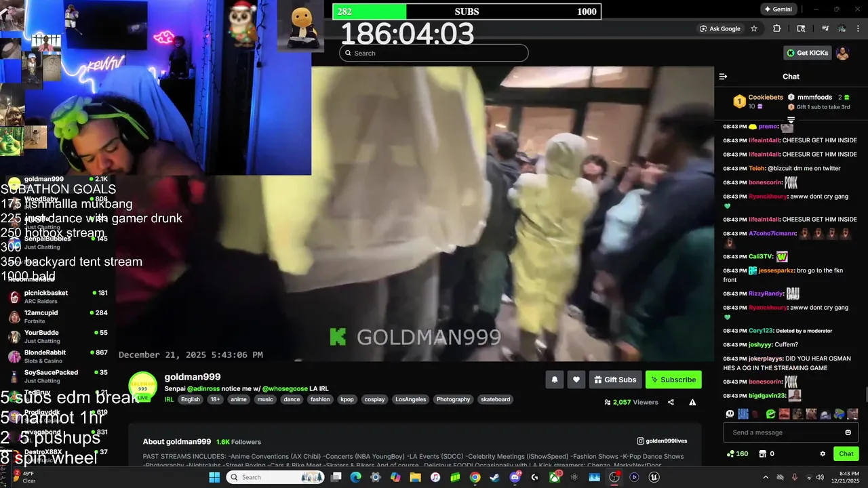Insert the blue BANG emote
Image resolution: width=868 pixels, height=488 pixels.
click(x=743, y=413)
